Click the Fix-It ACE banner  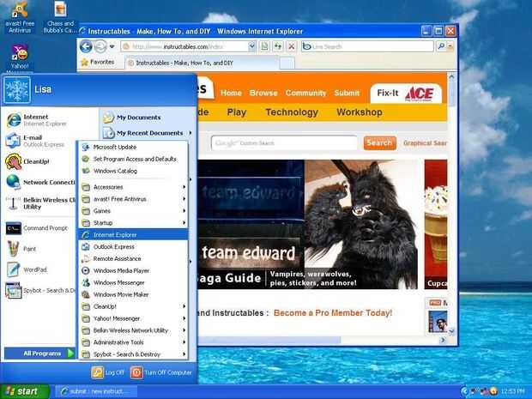406,94
